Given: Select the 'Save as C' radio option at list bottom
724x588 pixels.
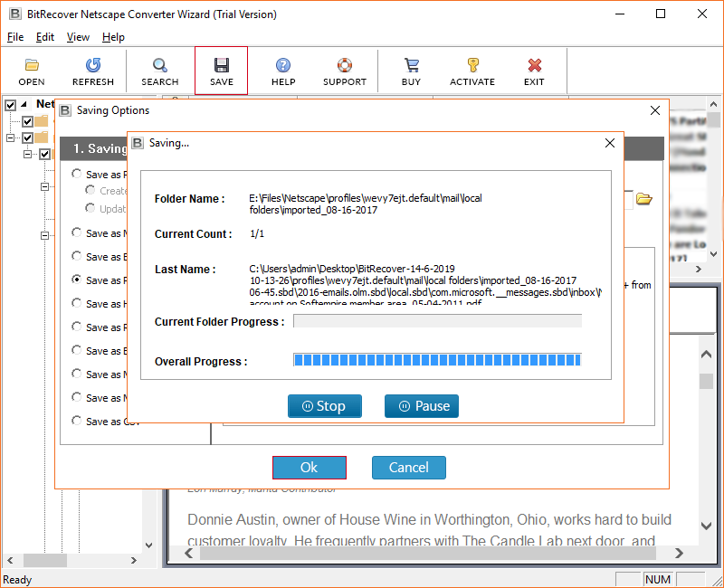Looking at the screenshot, I should (77, 421).
